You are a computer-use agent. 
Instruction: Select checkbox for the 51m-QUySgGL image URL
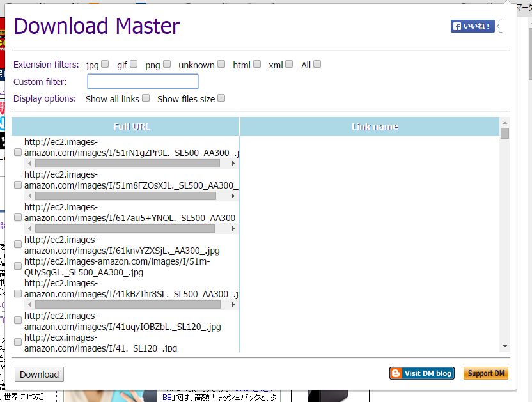click(18, 266)
